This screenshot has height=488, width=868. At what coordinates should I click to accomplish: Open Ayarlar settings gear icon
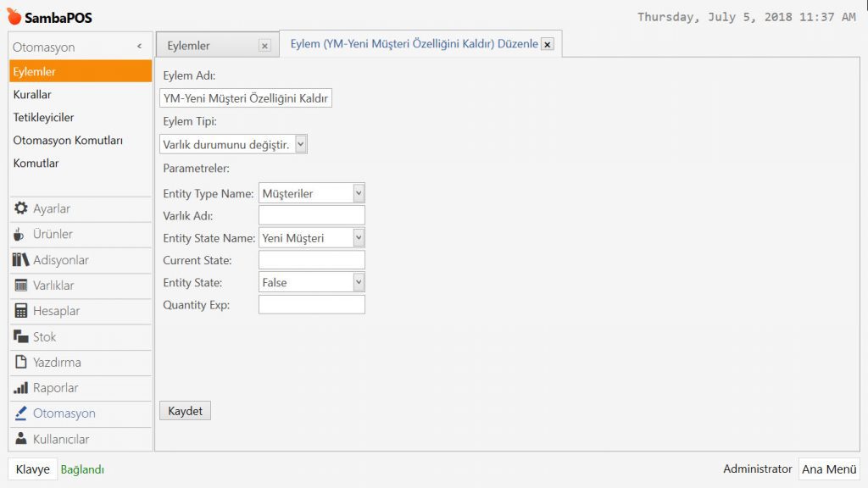(21, 208)
